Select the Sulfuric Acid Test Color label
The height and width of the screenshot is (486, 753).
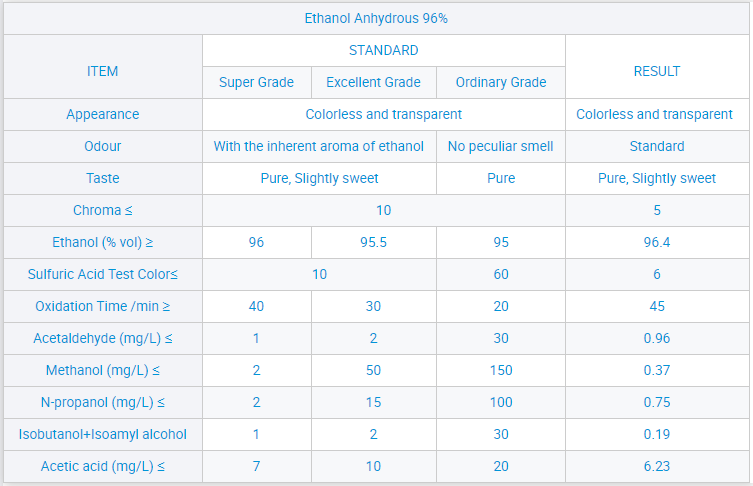(x=103, y=274)
